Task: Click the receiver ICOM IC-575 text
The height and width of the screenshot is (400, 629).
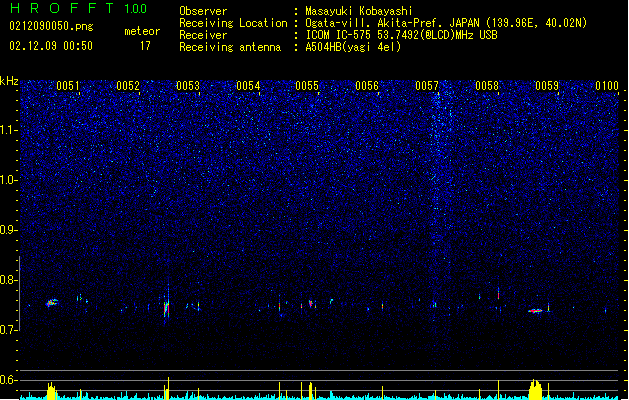Action: click(x=401, y=35)
